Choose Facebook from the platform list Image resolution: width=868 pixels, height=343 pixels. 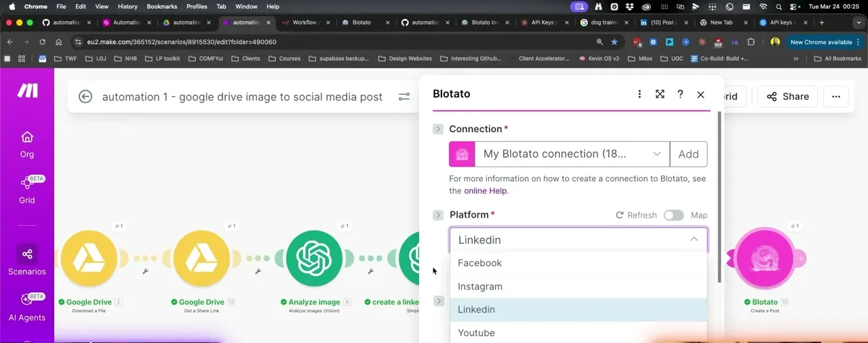tap(578, 263)
